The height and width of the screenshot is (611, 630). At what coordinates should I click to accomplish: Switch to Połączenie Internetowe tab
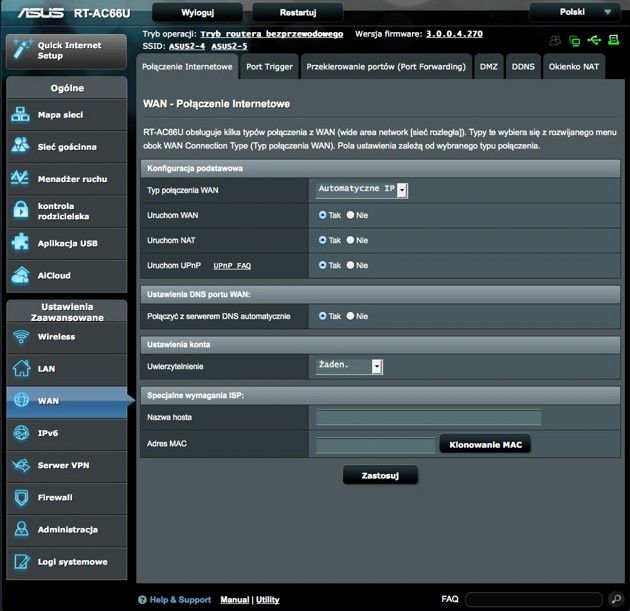pos(187,67)
